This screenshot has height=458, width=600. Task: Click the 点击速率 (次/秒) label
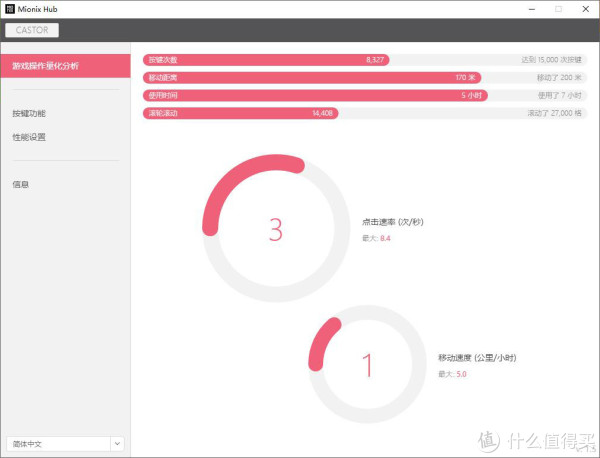pos(393,222)
